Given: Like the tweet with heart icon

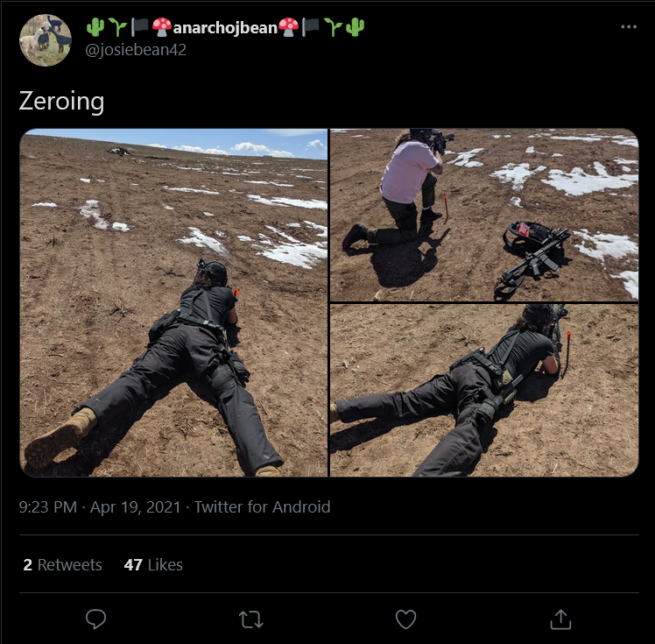Looking at the screenshot, I should (x=405, y=619).
